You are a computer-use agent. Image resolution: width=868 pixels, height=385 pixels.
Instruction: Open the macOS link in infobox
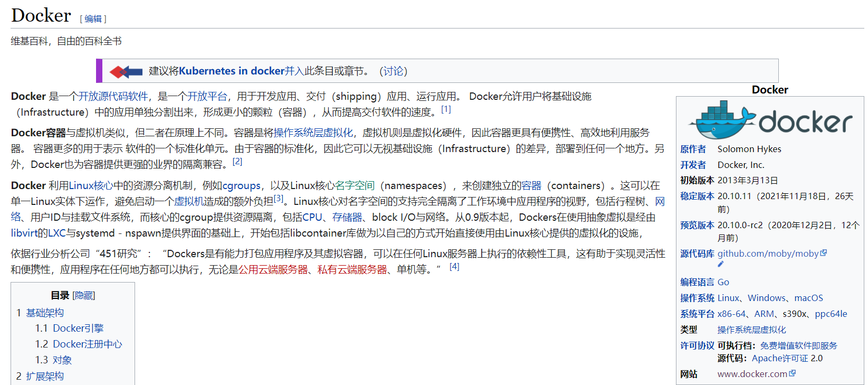point(809,298)
